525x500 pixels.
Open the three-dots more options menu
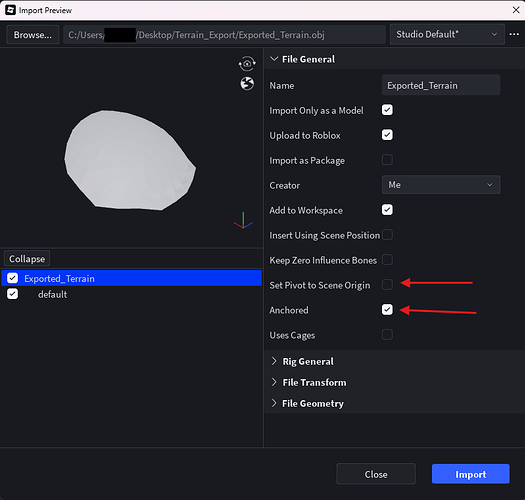514,34
